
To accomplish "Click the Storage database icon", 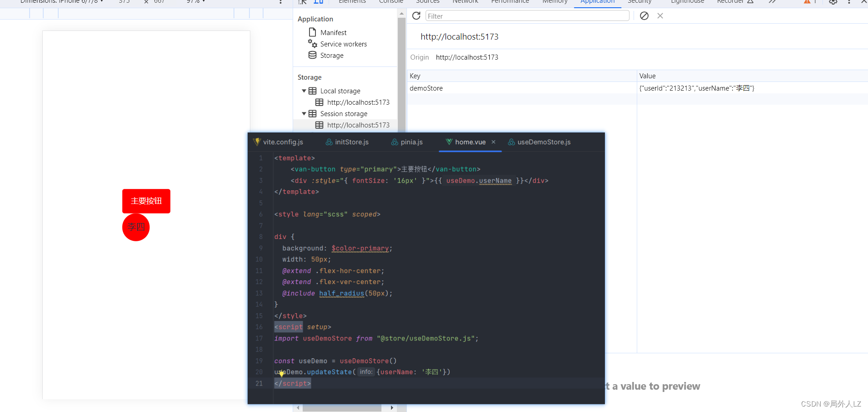I will 312,55.
